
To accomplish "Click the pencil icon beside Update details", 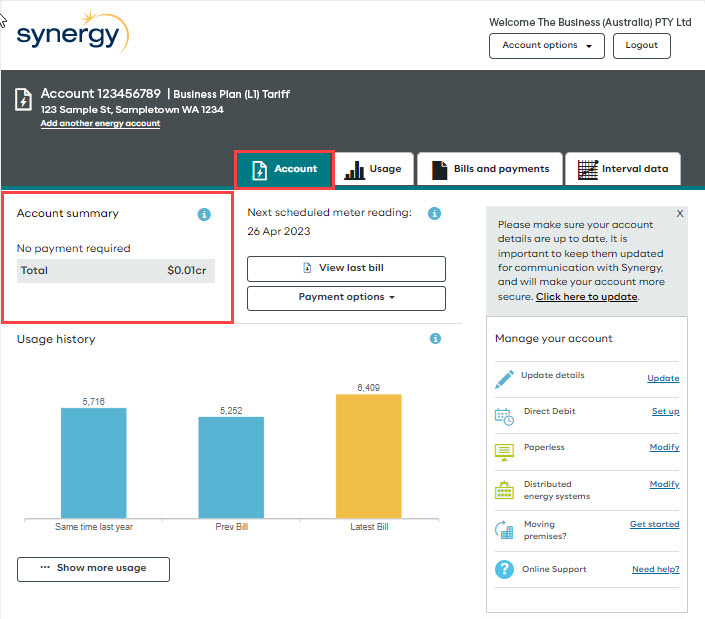I will [504, 379].
